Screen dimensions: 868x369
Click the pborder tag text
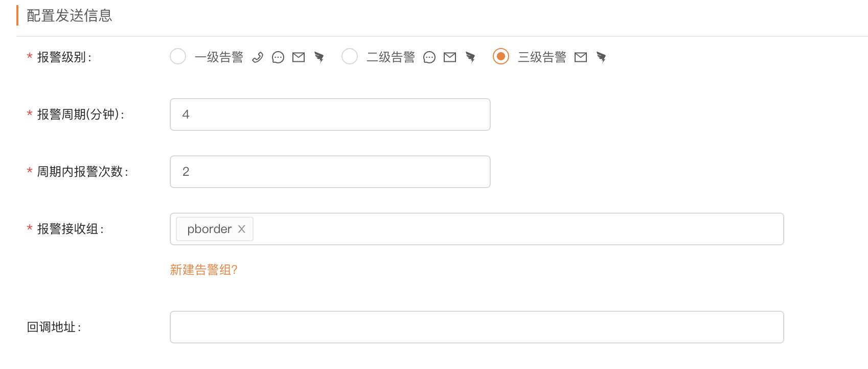[209, 229]
